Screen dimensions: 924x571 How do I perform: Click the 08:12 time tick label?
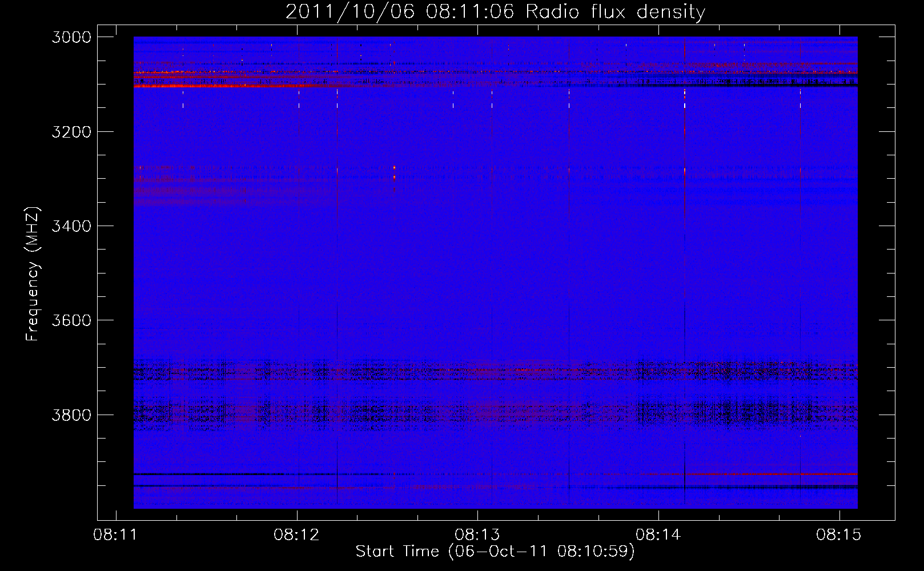(x=296, y=535)
